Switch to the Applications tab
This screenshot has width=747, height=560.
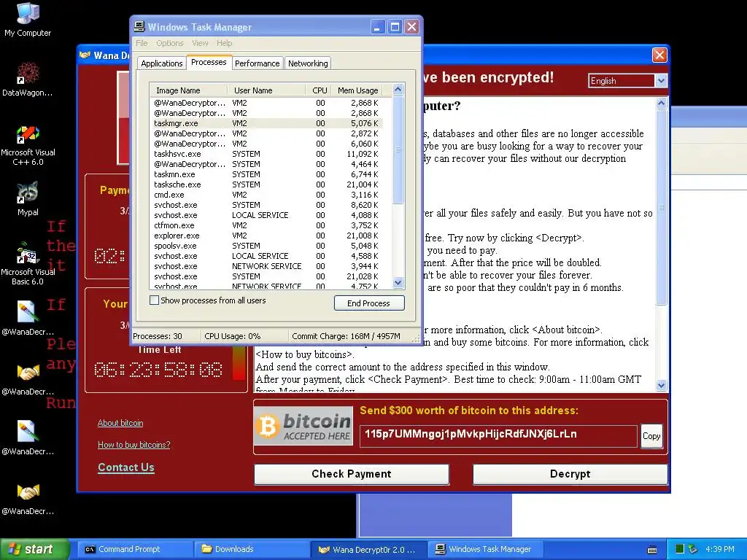pos(161,63)
